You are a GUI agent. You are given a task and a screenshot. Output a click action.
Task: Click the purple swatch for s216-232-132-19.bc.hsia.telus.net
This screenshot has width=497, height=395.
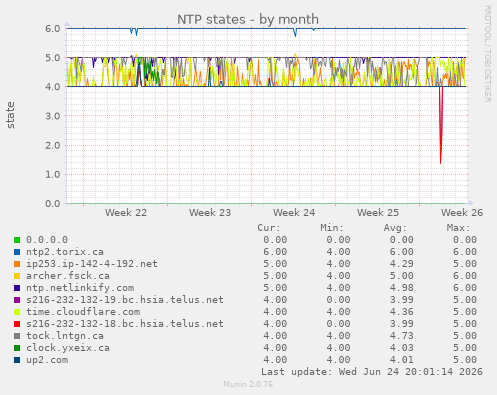click(17, 300)
